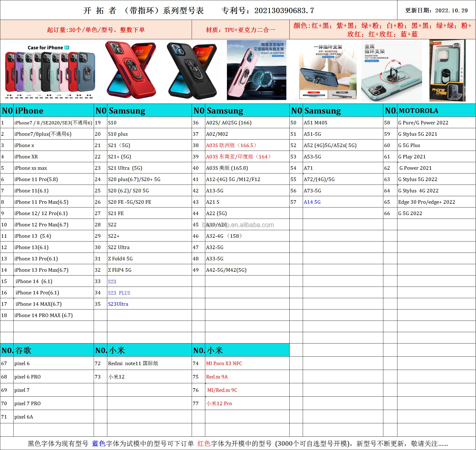Select the 'A71' cell

[x=343, y=168]
